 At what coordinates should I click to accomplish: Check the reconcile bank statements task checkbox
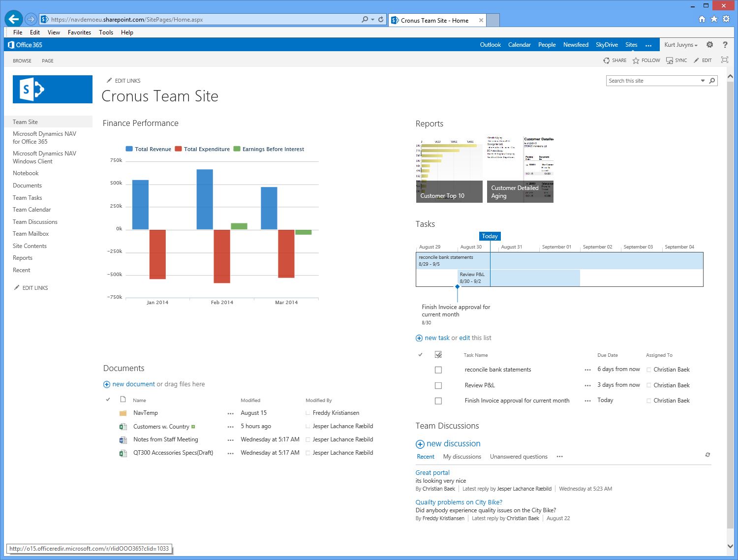(x=438, y=370)
